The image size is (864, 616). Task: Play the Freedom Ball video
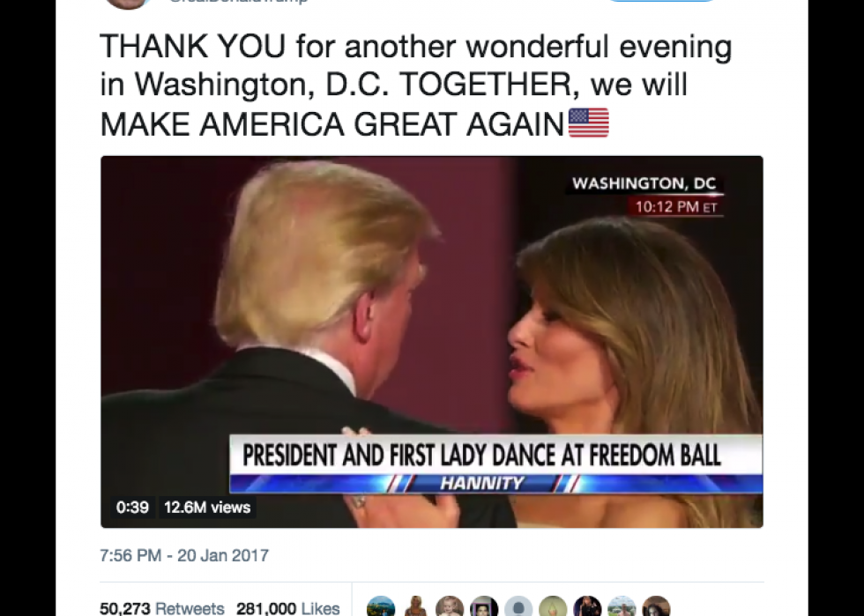point(432,342)
